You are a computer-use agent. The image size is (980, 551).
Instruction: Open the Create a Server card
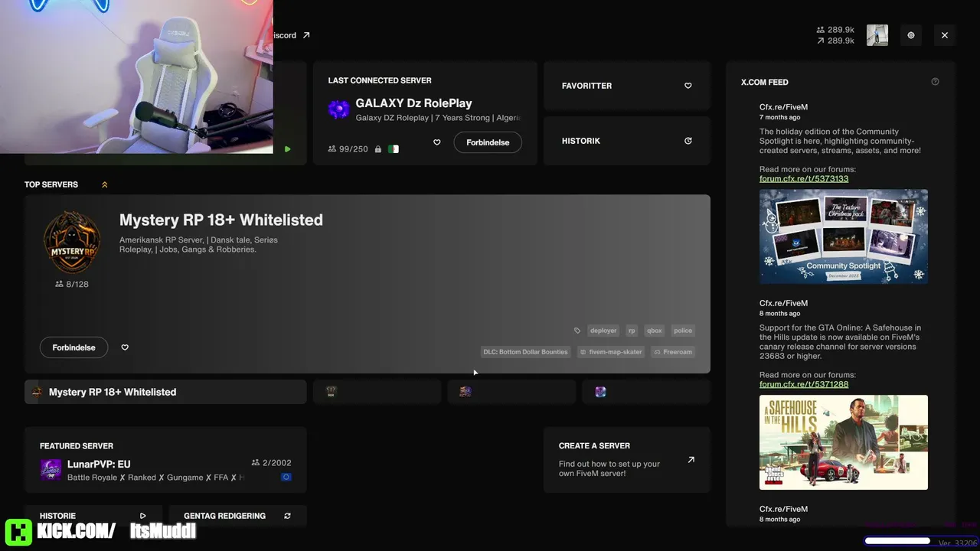pyautogui.click(x=627, y=459)
